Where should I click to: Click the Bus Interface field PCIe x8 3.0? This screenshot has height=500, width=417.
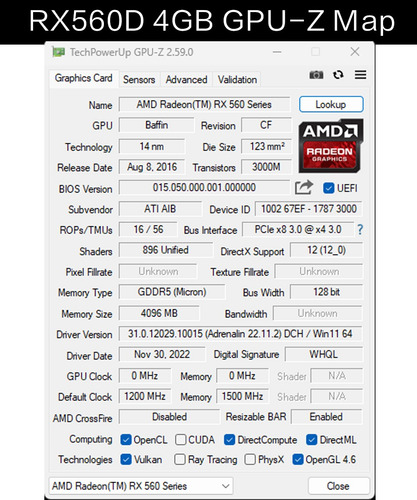click(298, 230)
